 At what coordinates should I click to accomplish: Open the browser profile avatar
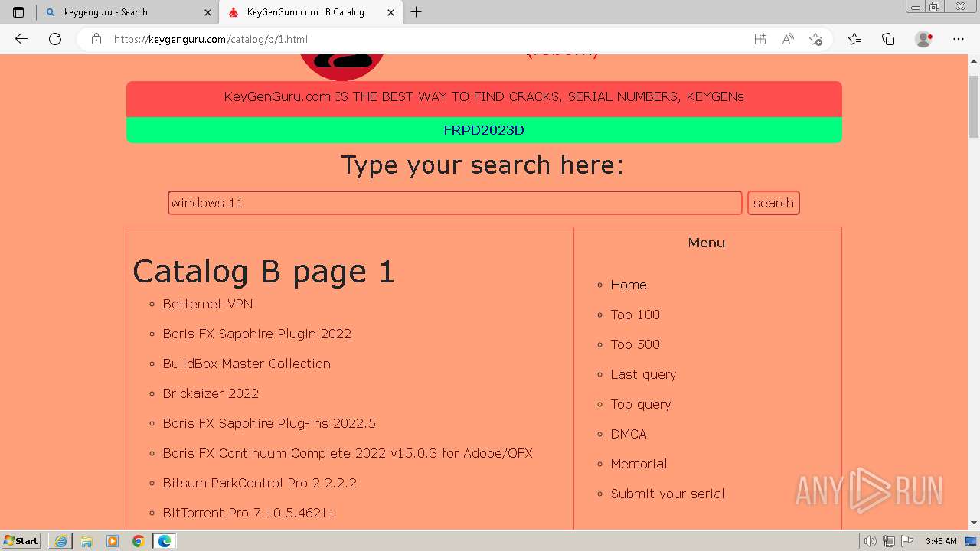pos(923,39)
